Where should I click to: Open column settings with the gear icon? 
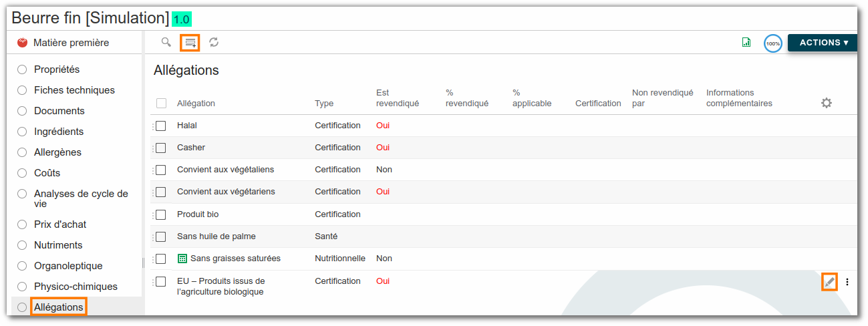(x=827, y=103)
